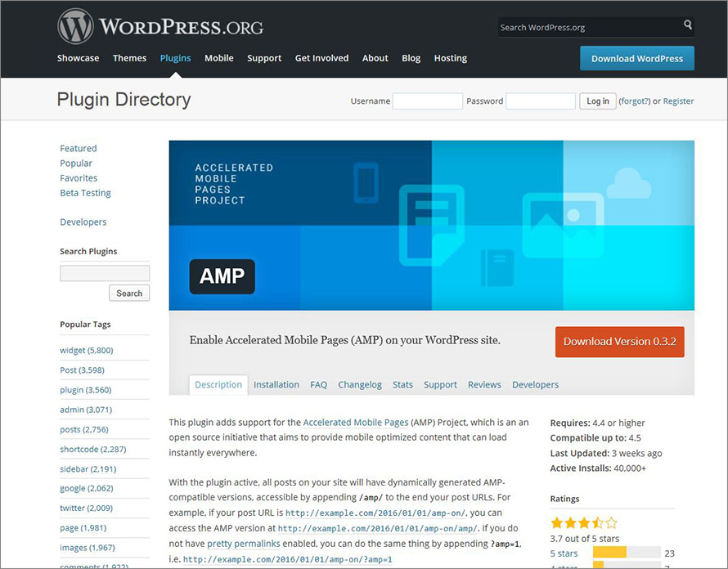Go to the Mobile navigation item
Viewport: 728px width, 569px height.
[219, 58]
